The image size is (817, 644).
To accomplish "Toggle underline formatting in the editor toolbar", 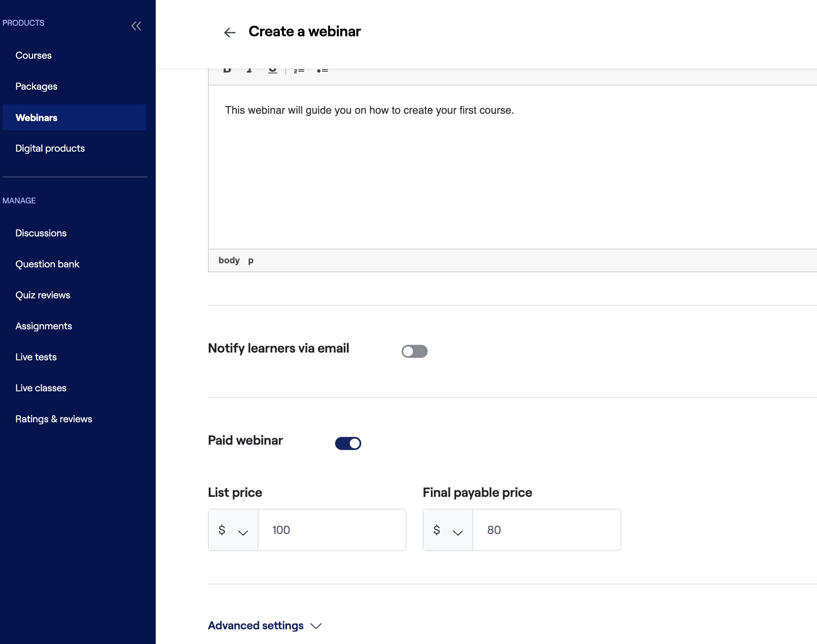I will click(x=273, y=71).
